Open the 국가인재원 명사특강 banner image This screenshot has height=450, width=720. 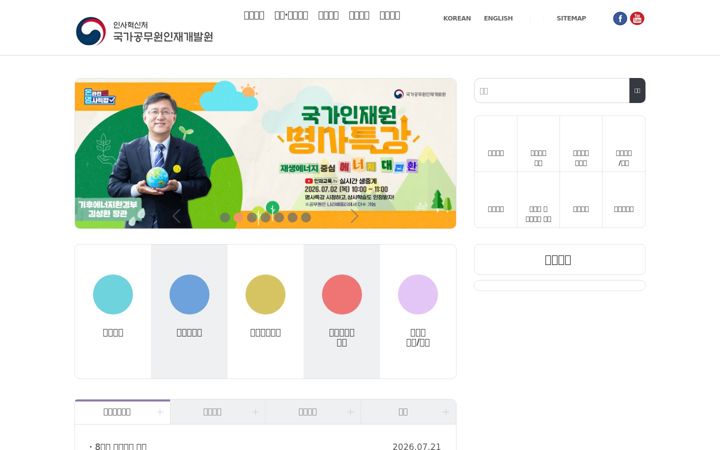point(265,153)
